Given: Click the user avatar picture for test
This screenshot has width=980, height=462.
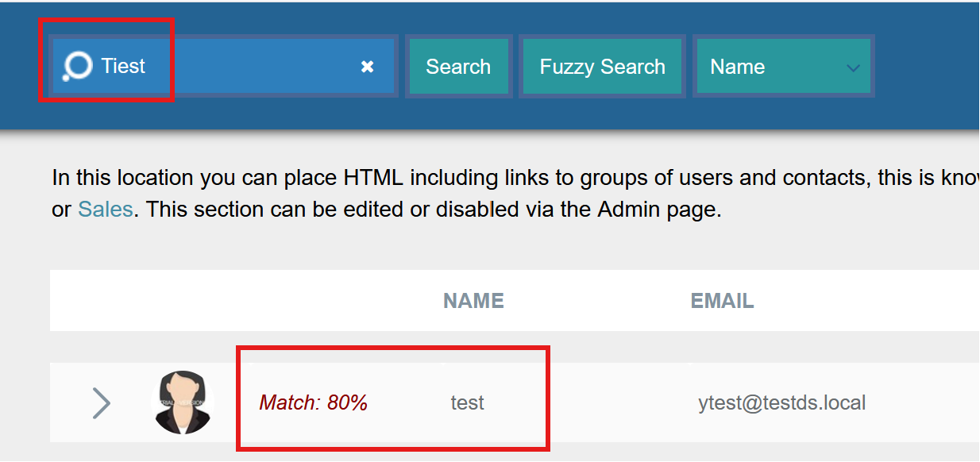Looking at the screenshot, I should [x=183, y=402].
